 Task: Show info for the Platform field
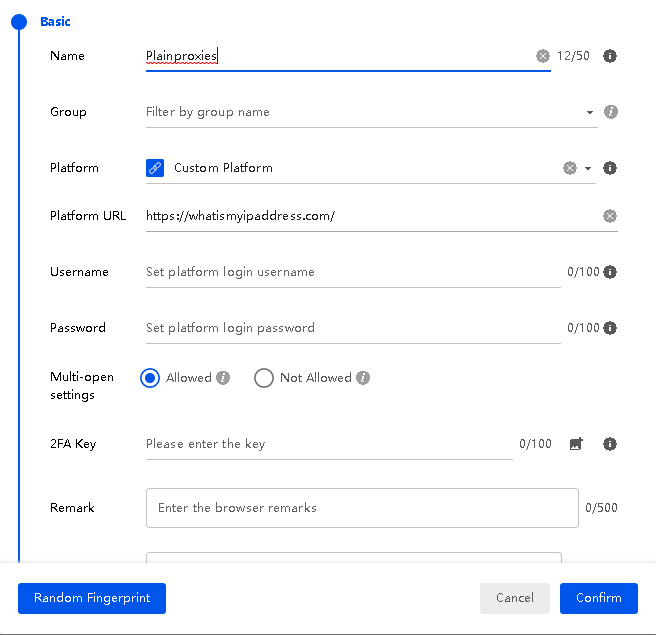(610, 168)
